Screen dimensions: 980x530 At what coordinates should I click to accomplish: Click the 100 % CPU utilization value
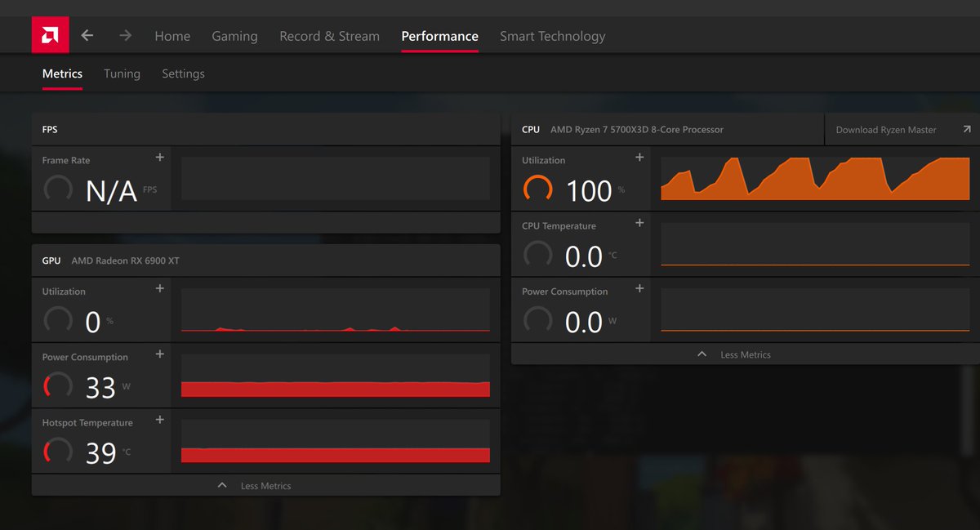point(589,191)
